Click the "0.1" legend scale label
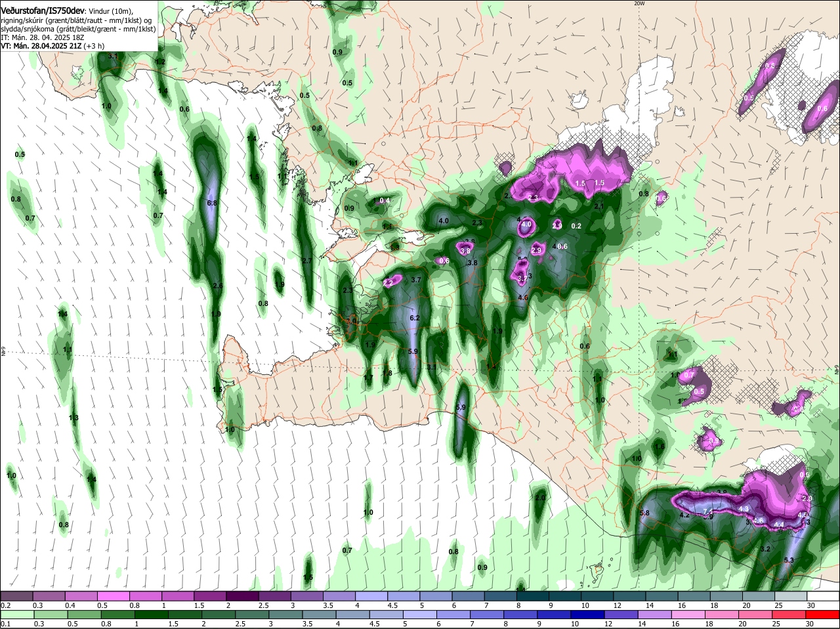This screenshot has width=840, height=629. tap(6, 624)
